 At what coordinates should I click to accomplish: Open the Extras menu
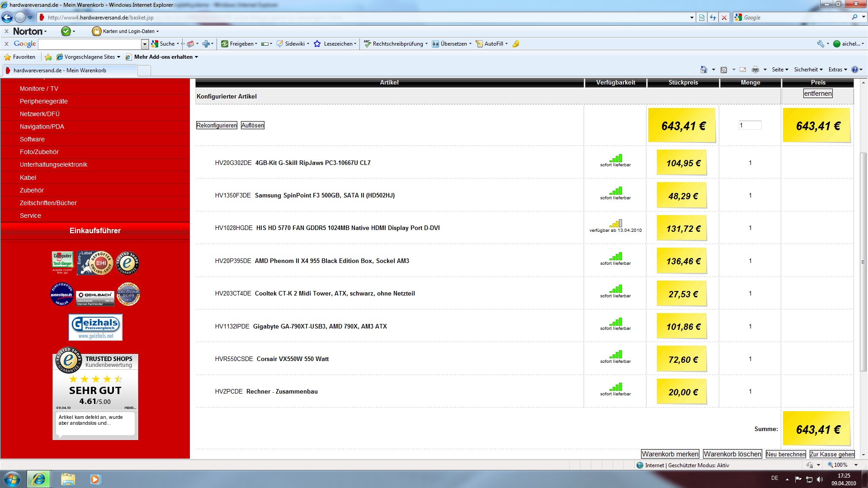[x=838, y=70]
